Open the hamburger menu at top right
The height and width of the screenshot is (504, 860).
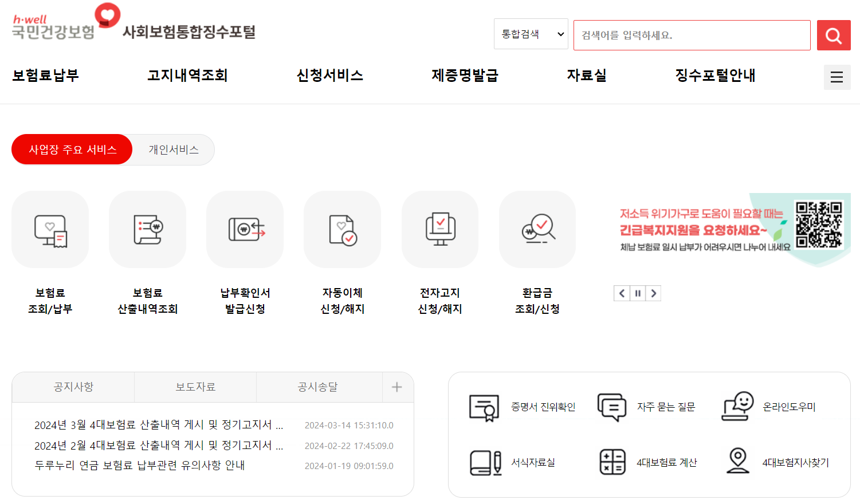[x=837, y=77]
